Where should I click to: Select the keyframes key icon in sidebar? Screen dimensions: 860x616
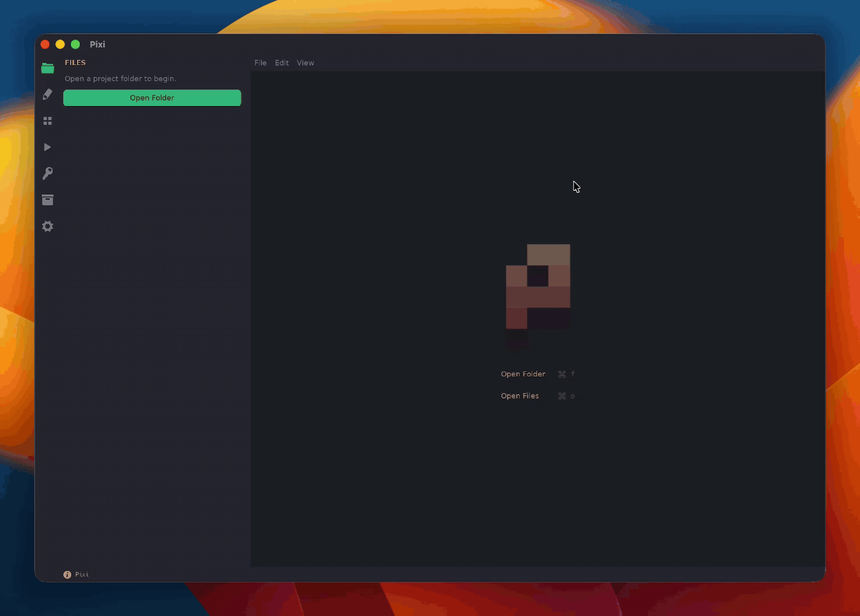[x=47, y=173]
